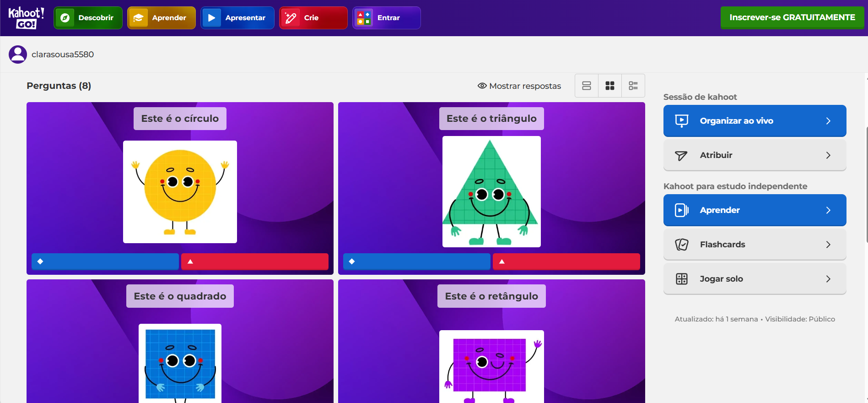
Task: Expand the Organizar ao vivo chevron
Action: (x=828, y=121)
